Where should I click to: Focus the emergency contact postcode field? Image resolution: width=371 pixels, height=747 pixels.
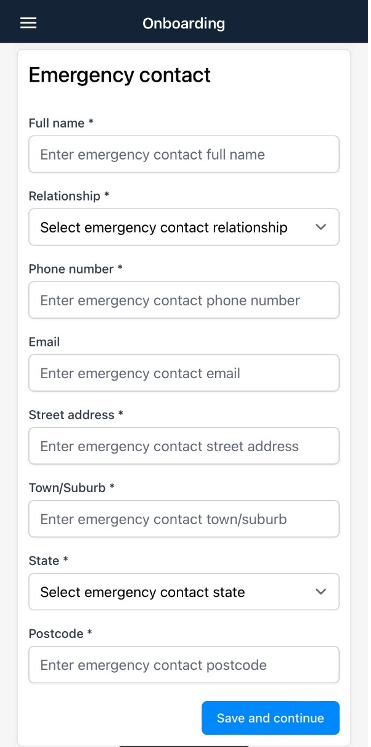point(184,665)
